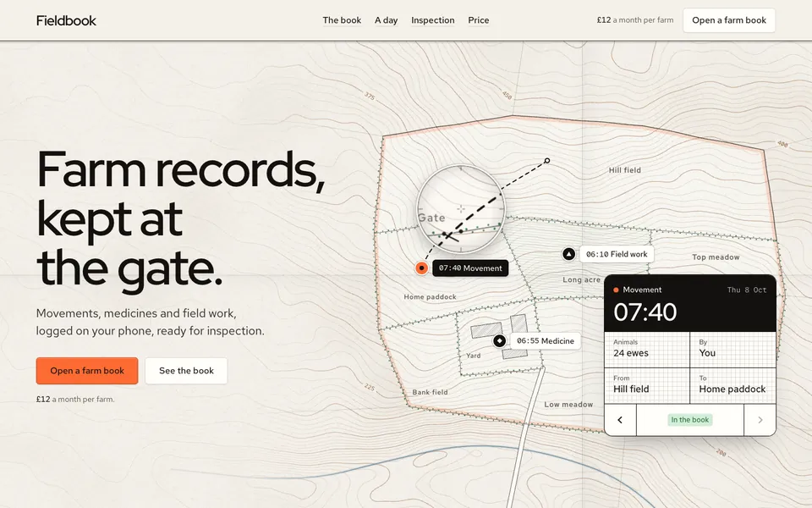Click the Animals 24 ewes cell
Image resolution: width=812 pixels, height=508 pixels.
pyautogui.click(x=647, y=350)
